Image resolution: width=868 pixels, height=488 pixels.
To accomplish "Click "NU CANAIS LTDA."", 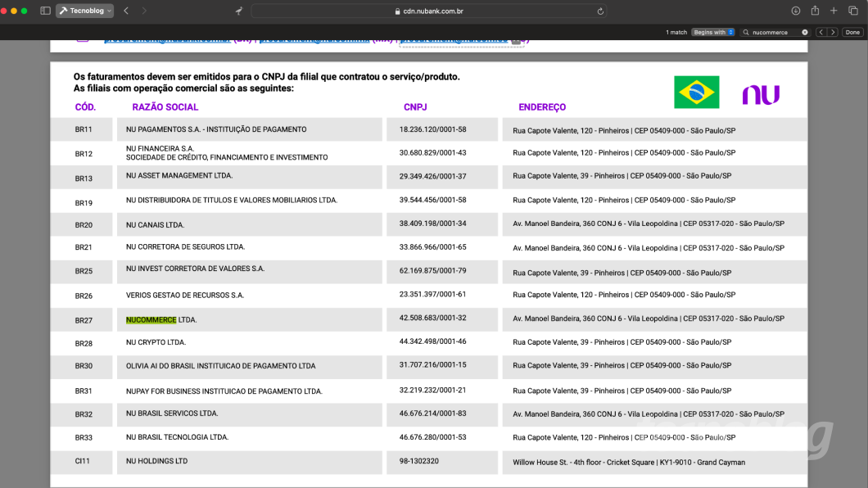I will [x=155, y=225].
